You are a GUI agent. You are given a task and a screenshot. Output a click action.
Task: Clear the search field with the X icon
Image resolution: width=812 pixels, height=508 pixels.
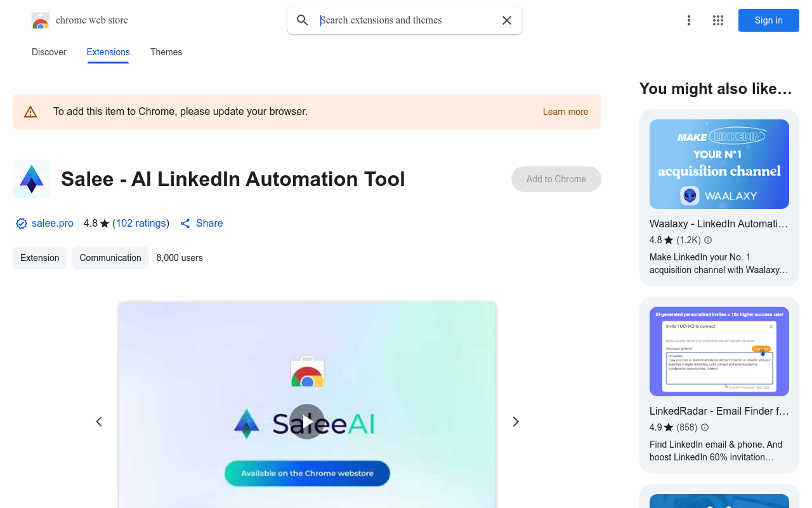pos(507,20)
